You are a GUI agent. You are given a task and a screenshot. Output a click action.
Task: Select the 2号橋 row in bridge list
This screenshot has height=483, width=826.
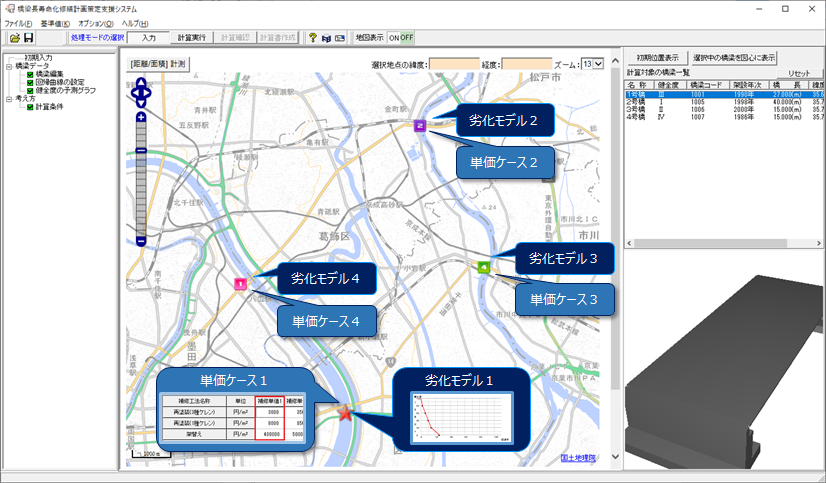(x=725, y=102)
